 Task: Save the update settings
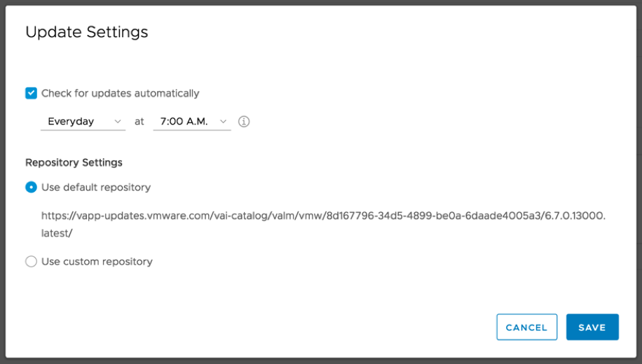592,327
